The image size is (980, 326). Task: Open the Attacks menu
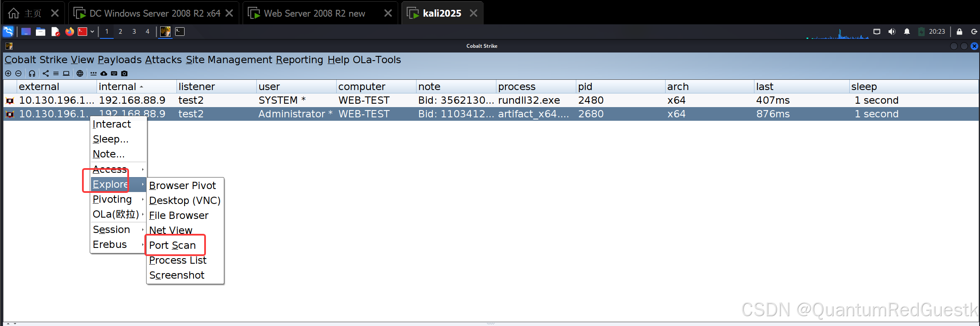point(164,60)
